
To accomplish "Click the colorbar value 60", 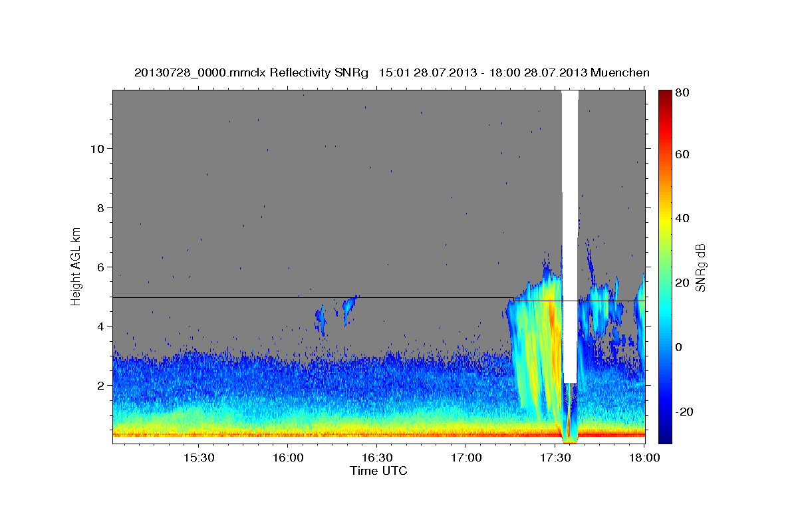I will [x=684, y=154].
